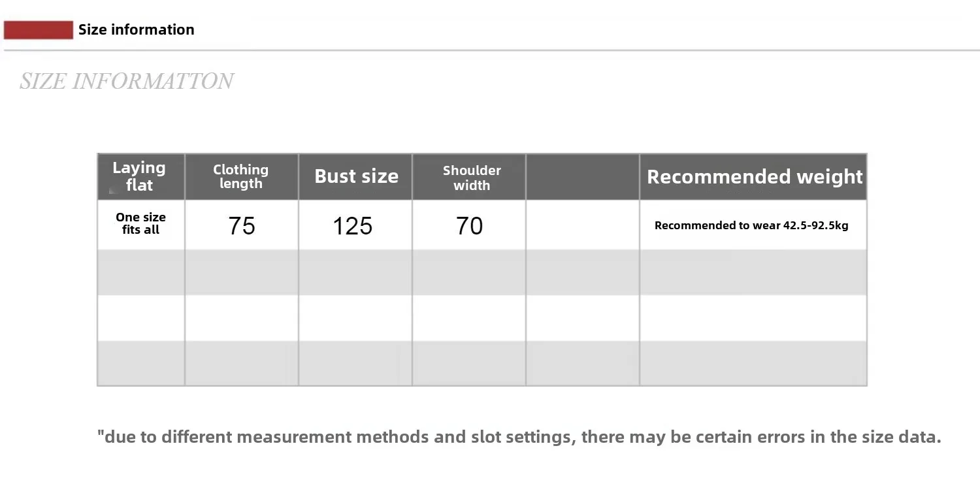Select the Laying flat header cell
The height and width of the screenshot is (495, 980).
pos(141,177)
